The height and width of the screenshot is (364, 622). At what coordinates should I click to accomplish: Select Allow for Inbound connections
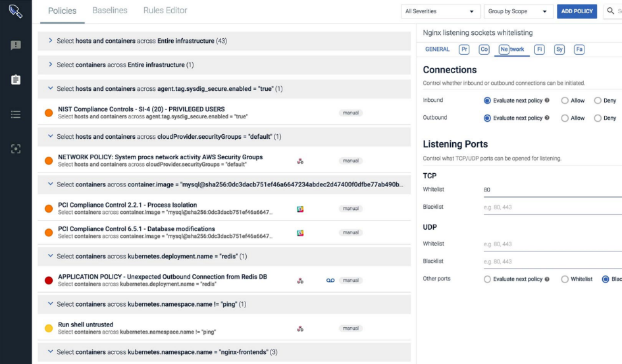click(x=565, y=101)
